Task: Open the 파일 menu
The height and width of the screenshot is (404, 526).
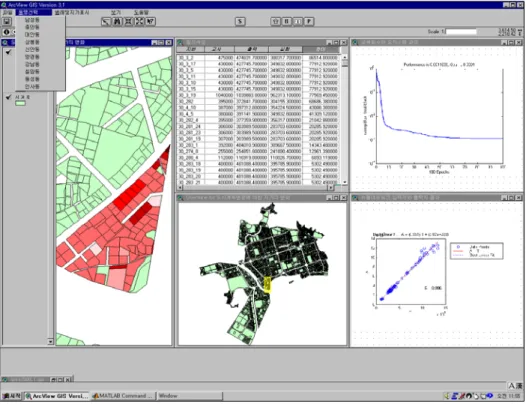Action: coord(7,12)
